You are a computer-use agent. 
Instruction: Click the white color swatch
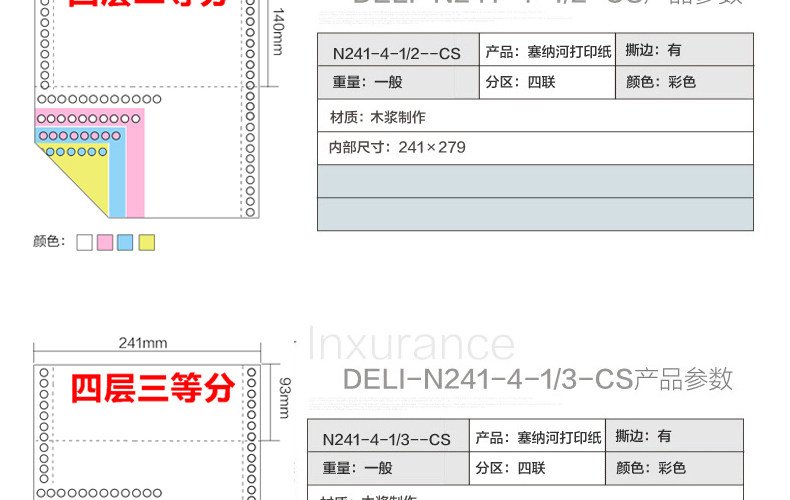click(x=85, y=242)
